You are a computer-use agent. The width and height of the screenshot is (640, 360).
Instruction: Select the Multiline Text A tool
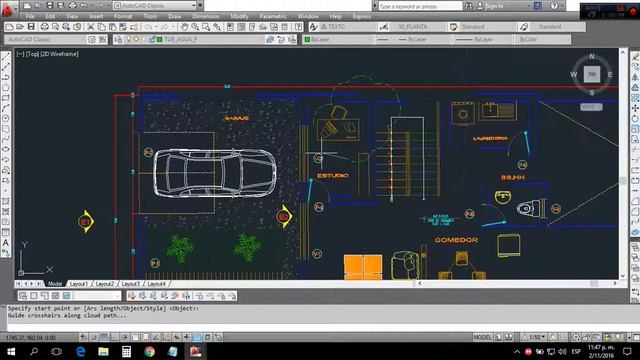(x=6, y=243)
